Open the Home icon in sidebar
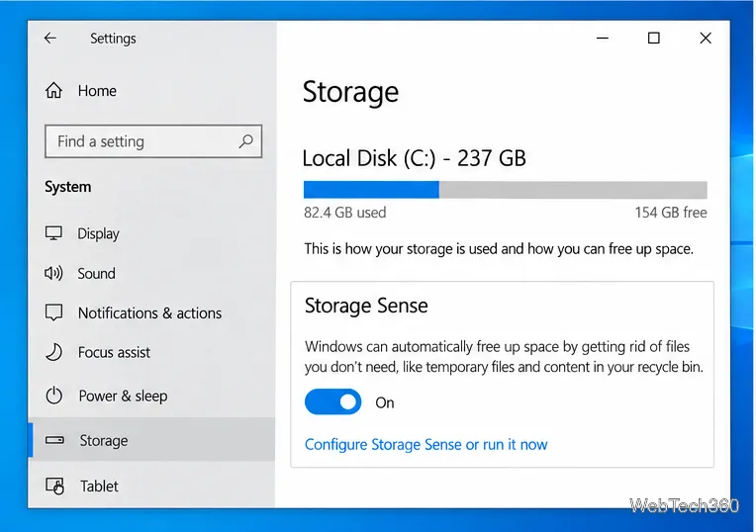 click(x=53, y=90)
